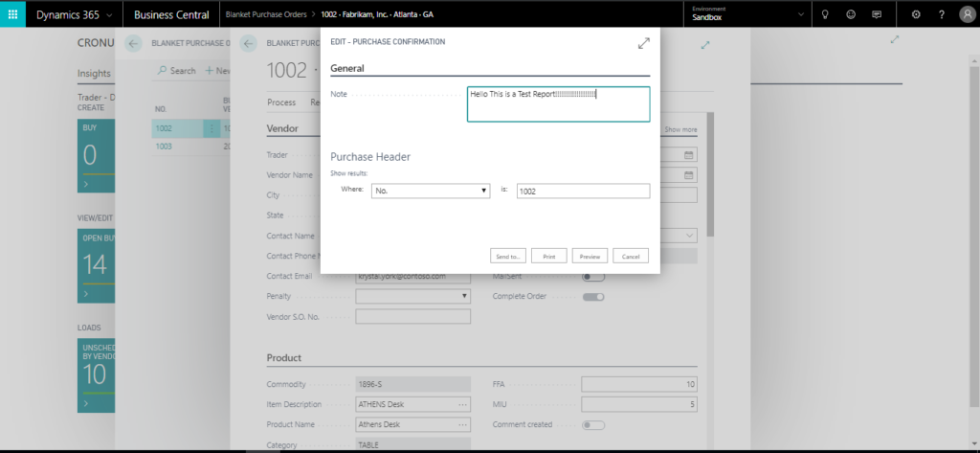Open row options for order 1002
The image size is (980, 453).
(212, 128)
